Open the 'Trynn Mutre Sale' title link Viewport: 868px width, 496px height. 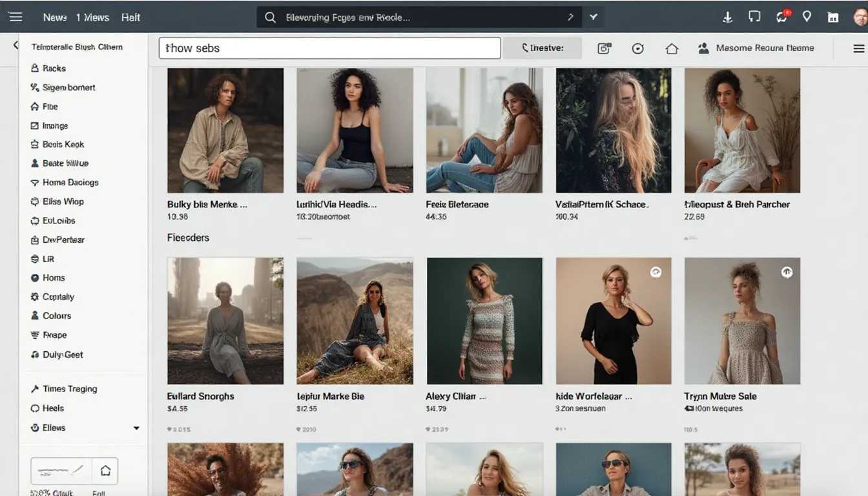(x=720, y=396)
